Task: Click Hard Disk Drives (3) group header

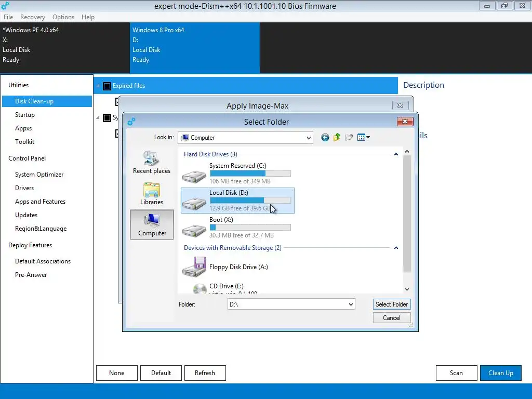Action: click(x=210, y=154)
